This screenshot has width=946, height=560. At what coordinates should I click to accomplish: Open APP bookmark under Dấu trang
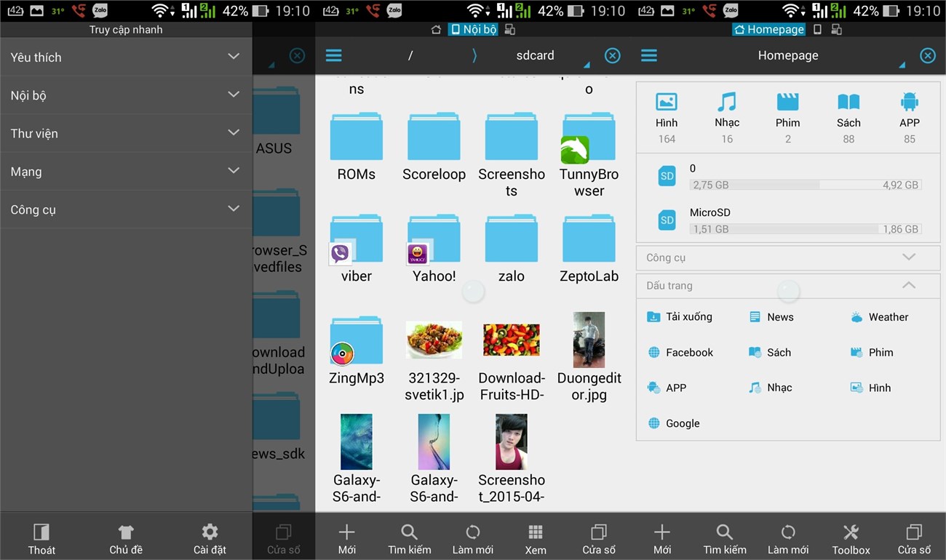[x=667, y=388]
